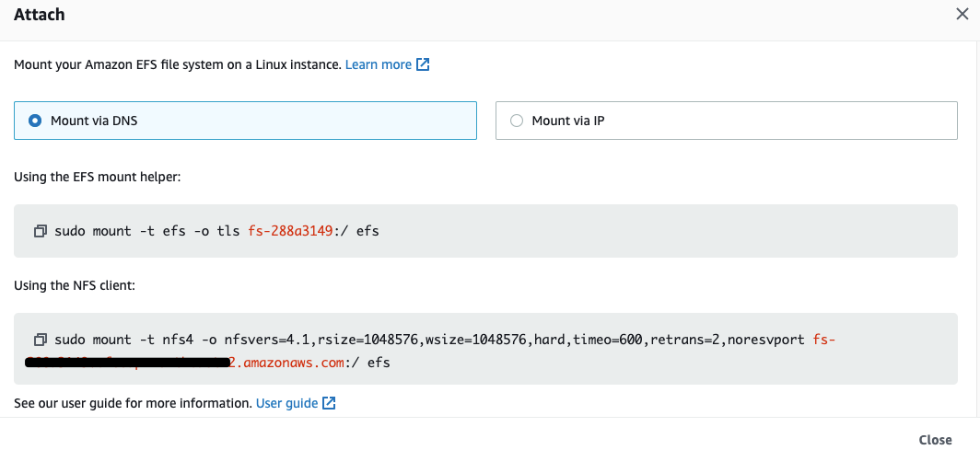The width and height of the screenshot is (980, 450).
Task: Click external link icon beside User guide
Action: tap(329, 403)
